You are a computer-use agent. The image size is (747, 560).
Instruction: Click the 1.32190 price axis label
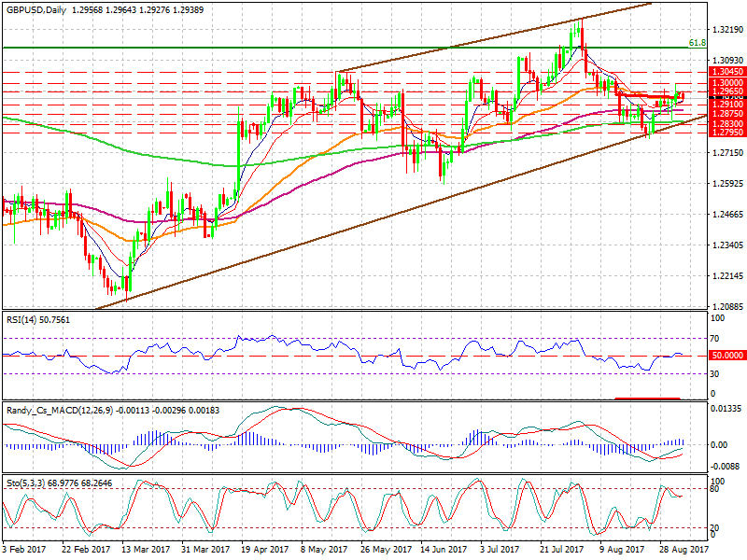pyautogui.click(x=726, y=30)
